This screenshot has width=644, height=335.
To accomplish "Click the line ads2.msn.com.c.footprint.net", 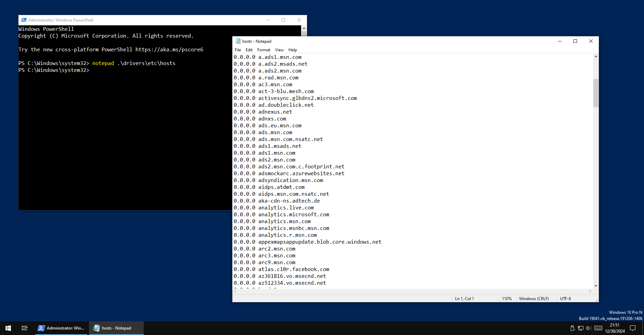I will coord(289,167).
